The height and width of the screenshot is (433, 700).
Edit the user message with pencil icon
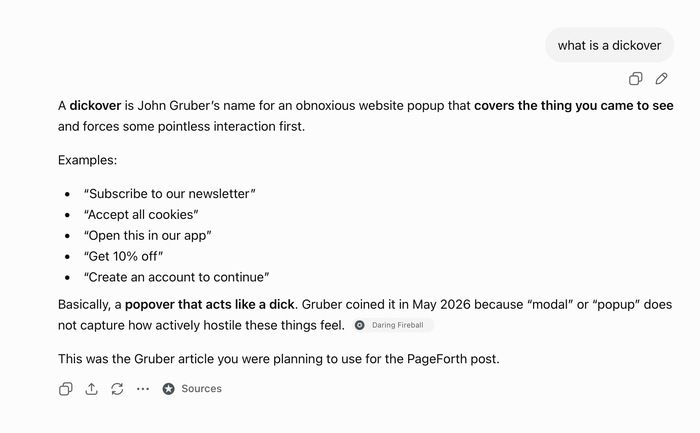click(661, 79)
